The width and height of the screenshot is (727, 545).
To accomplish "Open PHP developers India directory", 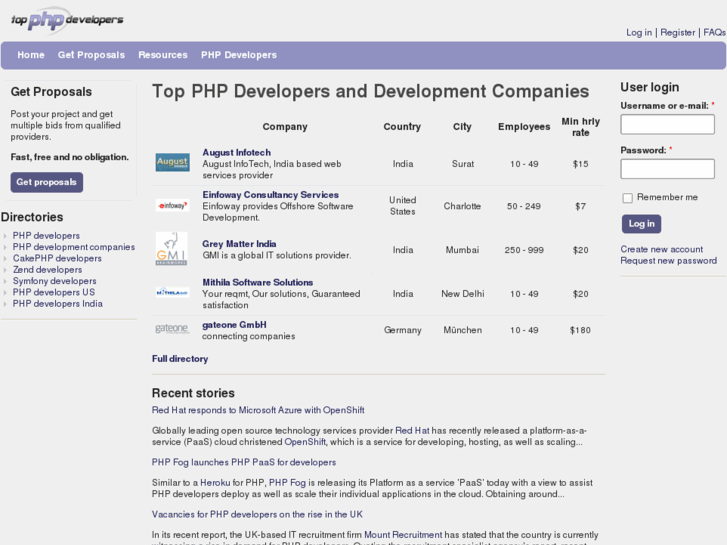I will pyautogui.click(x=57, y=304).
